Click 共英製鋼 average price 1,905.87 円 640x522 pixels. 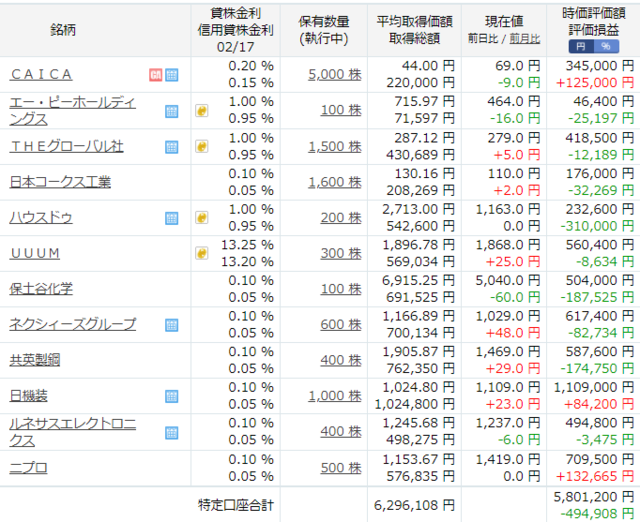[418, 352]
